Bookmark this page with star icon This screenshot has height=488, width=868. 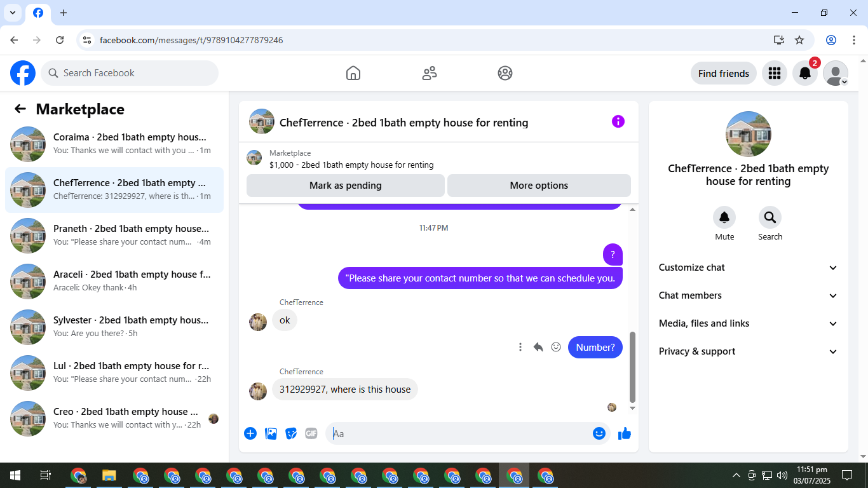799,40
